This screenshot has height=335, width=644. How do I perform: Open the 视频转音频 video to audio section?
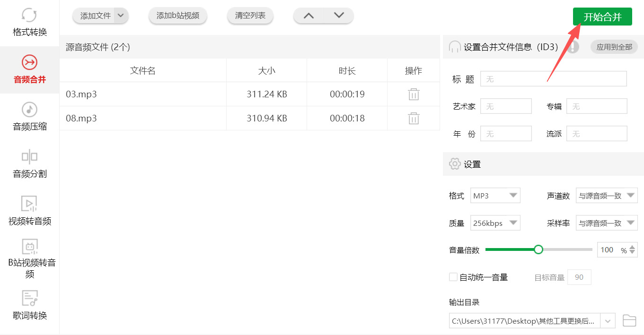(29, 212)
